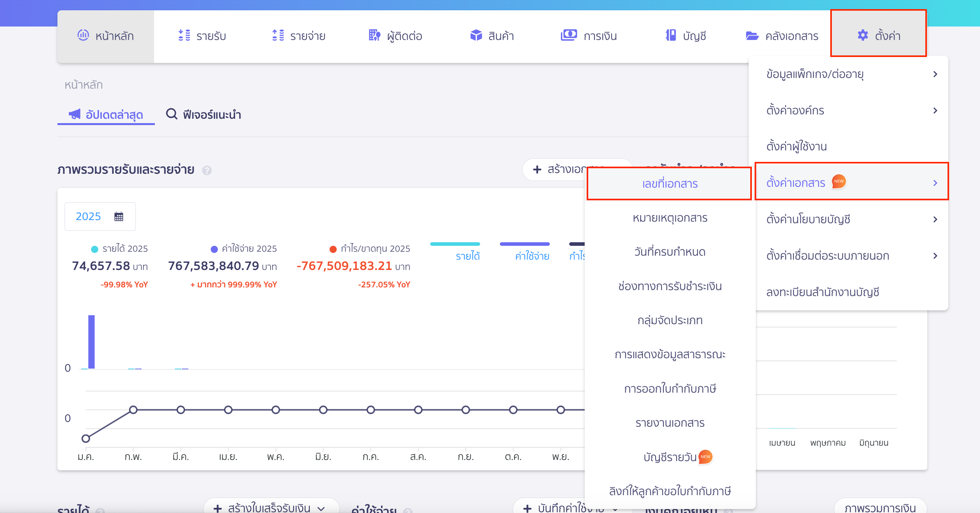Click the purple ค่าใช้จ่าย 2025 color dot
Image resolution: width=980 pixels, height=513 pixels.
pyautogui.click(x=214, y=249)
